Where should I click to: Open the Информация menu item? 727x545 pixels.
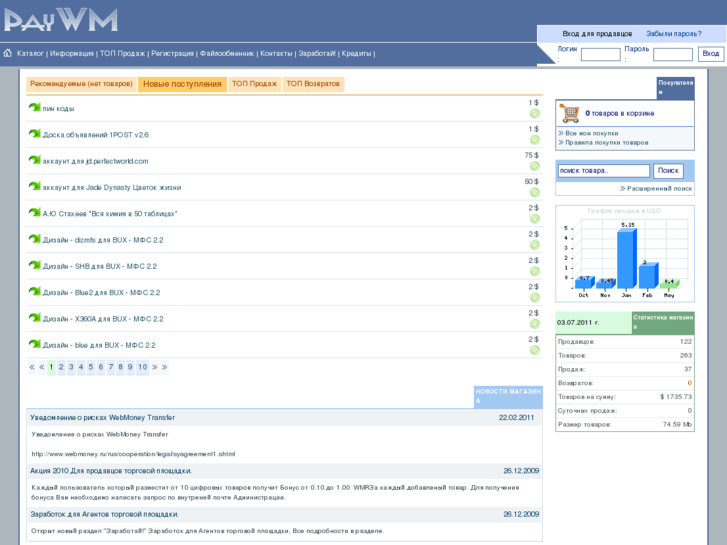click(x=71, y=53)
